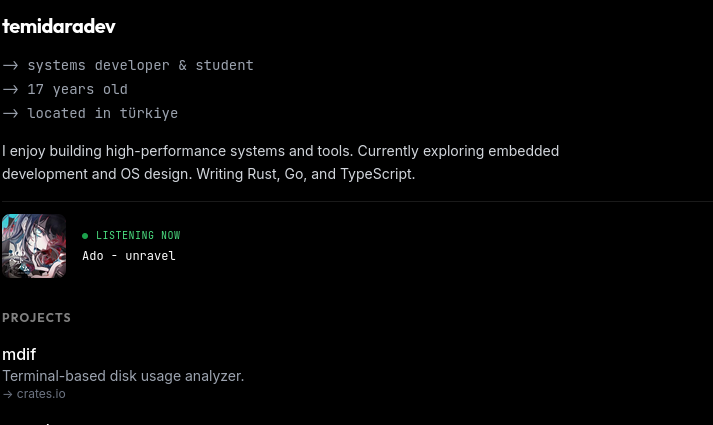This screenshot has width=713, height=425.
Task: Click "systems developer & student" text
Action: click(140, 66)
